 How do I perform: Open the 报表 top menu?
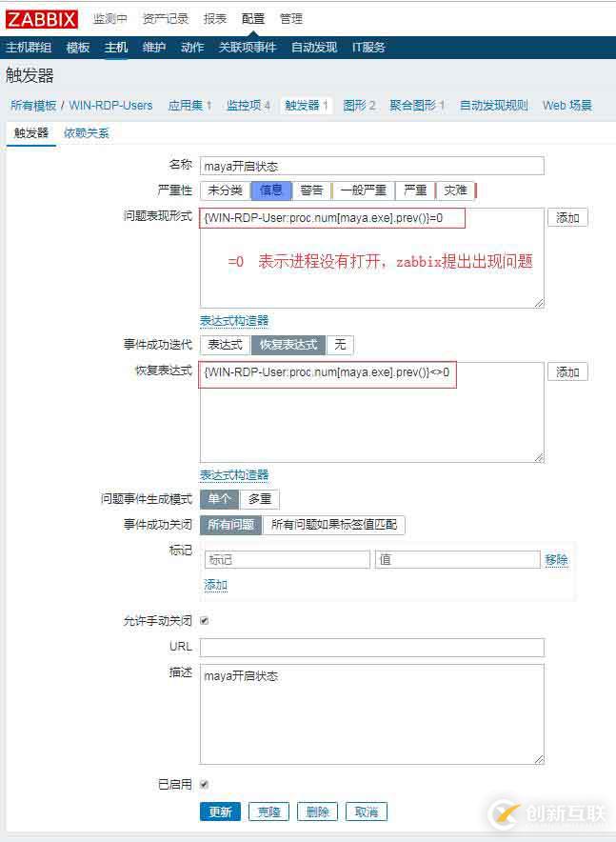[x=215, y=18]
